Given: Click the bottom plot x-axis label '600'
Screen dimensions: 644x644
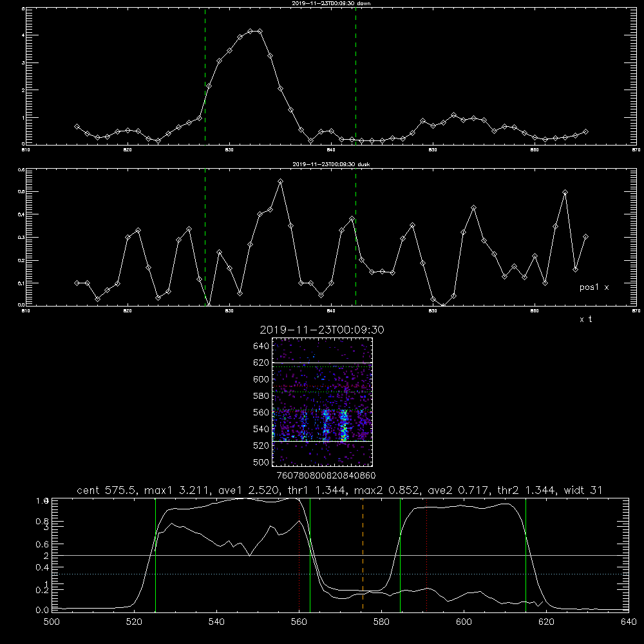Looking at the screenshot, I should [x=464, y=622].
